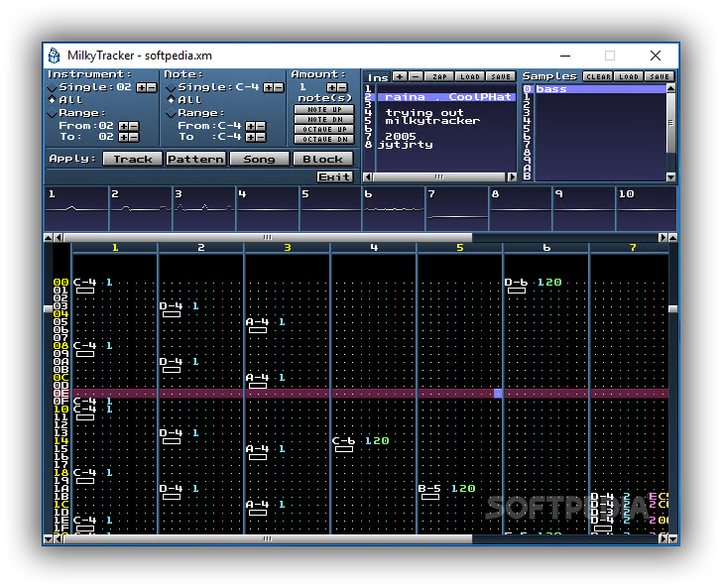Click channel 3 scope
Viewport: 722px width, 588px height.
[203, 208]
